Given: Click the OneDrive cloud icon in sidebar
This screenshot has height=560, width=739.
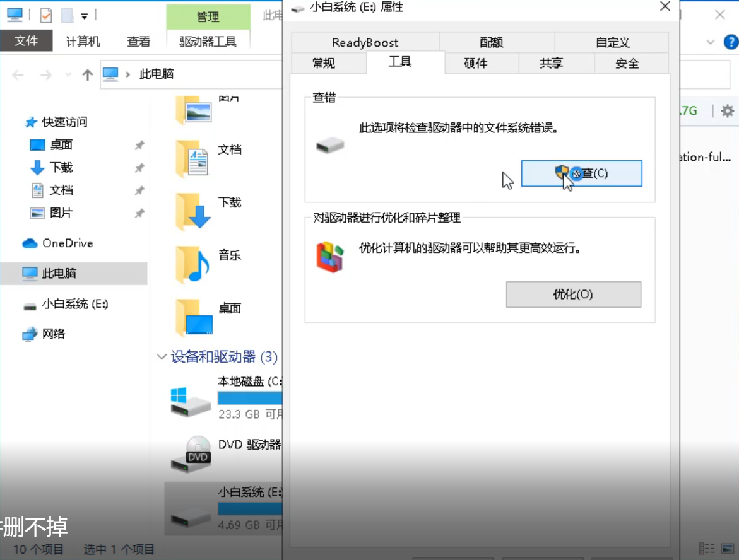Looking at the screenshot, I should coord(30,243).
